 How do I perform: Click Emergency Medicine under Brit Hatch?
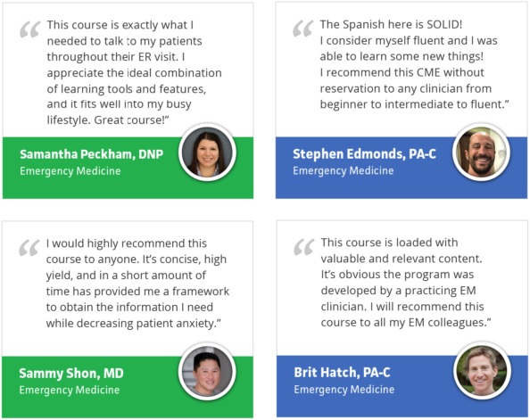(x=344, y=390)
